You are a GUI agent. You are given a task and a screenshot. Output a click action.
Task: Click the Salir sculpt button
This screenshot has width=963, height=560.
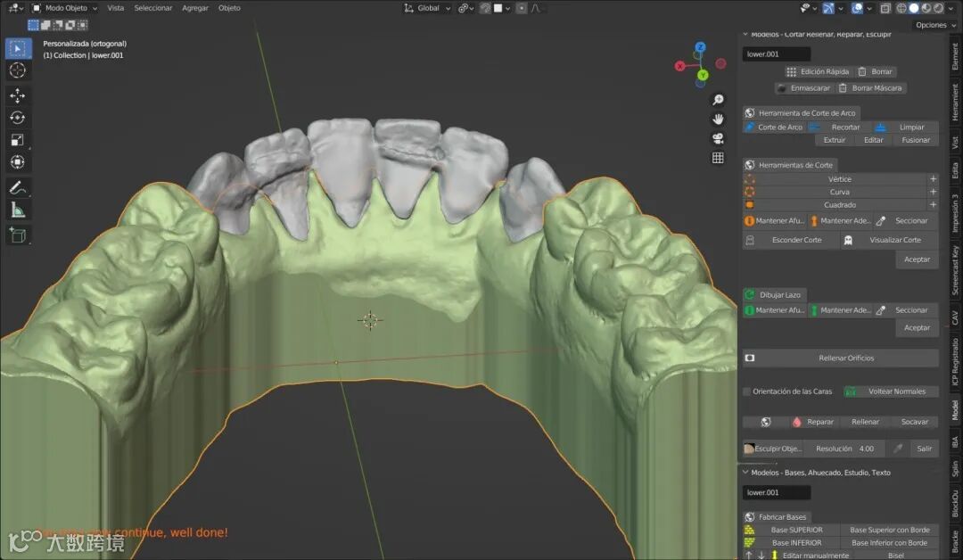[925, 449]
